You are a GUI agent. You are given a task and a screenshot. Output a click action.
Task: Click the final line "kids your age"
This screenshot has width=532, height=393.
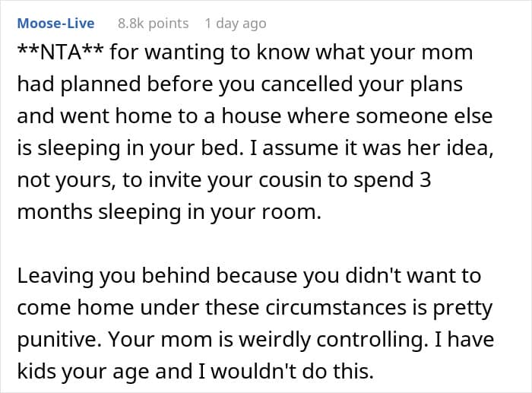click(83, 372)
